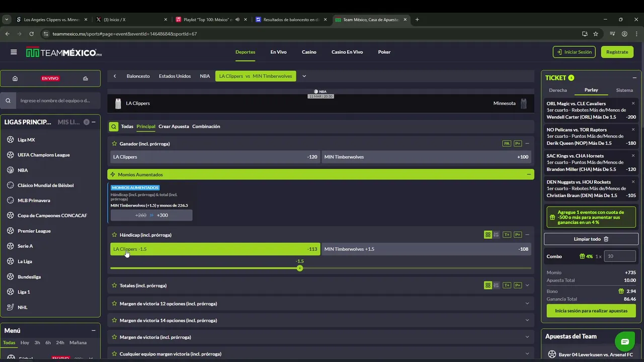Click the green market search icon
The image size is (644, 362).
tap(114, 127)
